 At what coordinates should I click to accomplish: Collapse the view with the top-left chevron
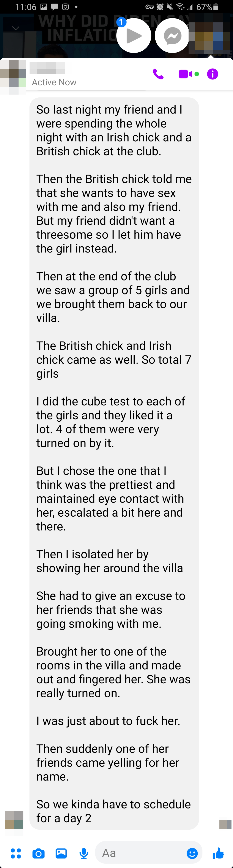point(16,28)
